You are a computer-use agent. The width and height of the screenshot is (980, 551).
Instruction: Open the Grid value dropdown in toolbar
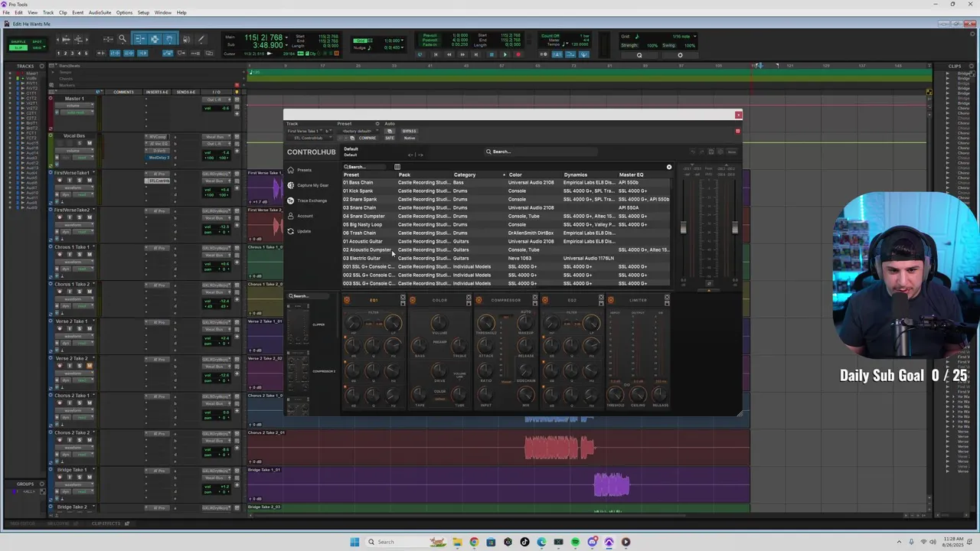tap(402, 40)
